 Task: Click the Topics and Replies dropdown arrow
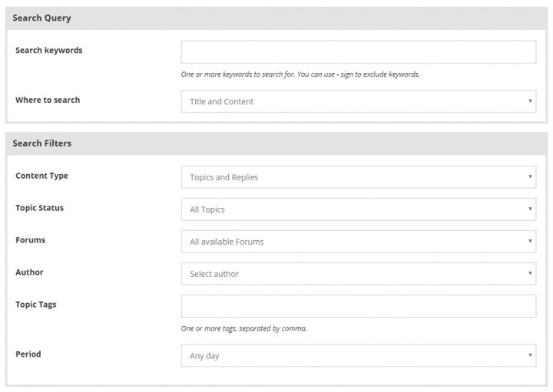click(530, 176)
